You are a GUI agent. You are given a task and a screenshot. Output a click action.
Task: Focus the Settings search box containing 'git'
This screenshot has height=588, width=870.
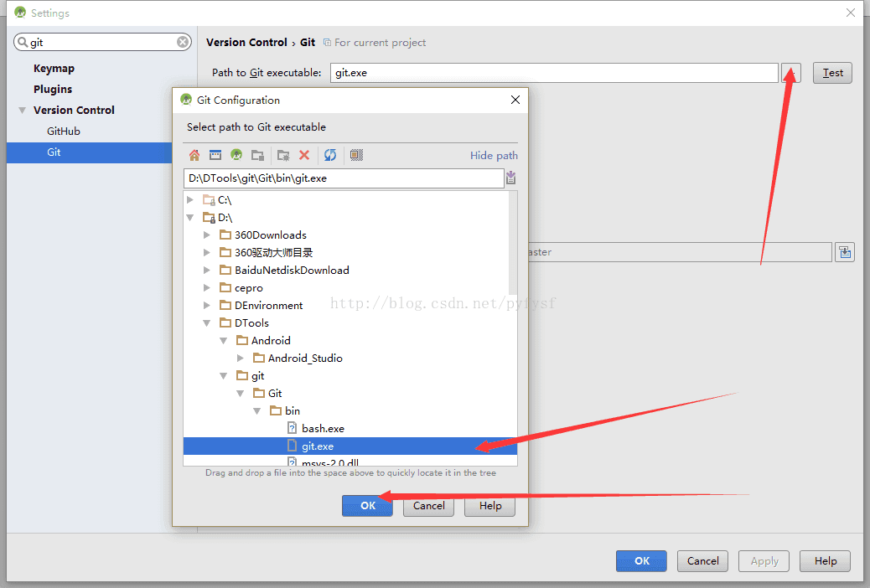[x=102, y=42]
